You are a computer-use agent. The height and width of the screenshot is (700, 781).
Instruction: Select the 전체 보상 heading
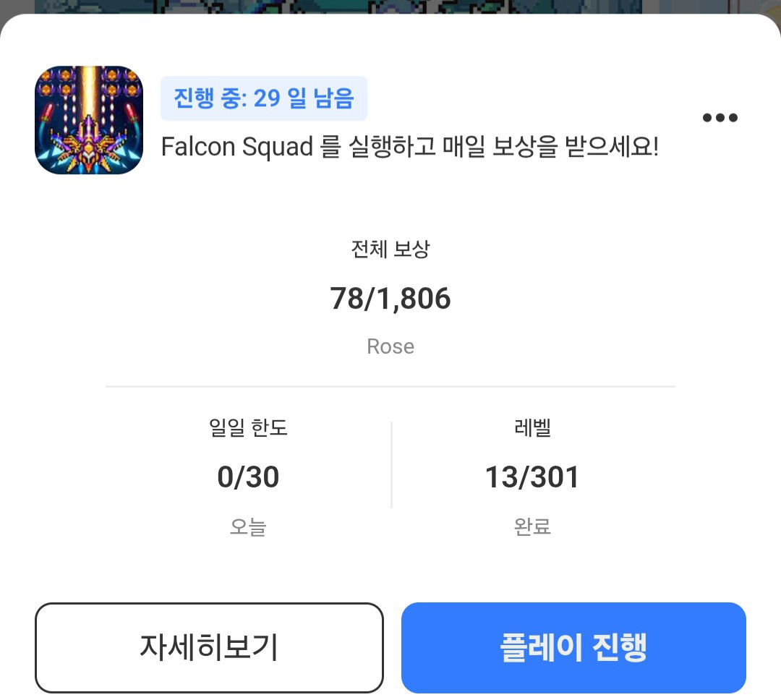pos(390,249)
